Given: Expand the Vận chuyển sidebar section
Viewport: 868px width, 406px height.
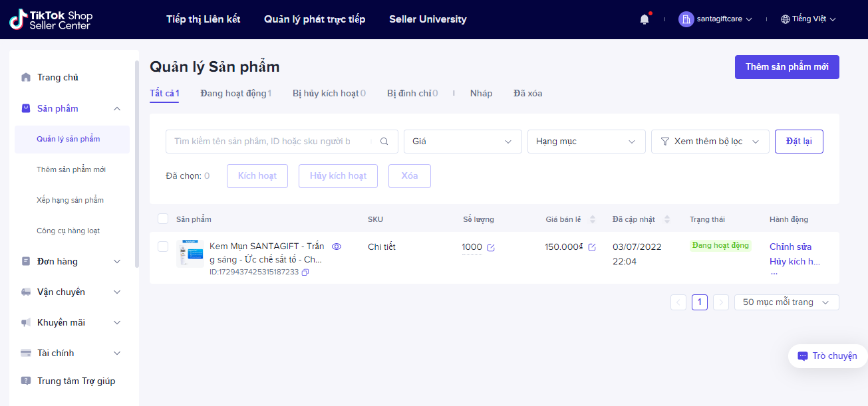Looking at the screenshot, I should 117,292.
